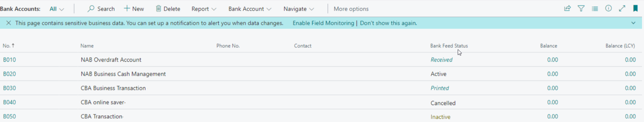
Task: Open the Bank Account dropdown menu
Action: tap(250, 9)
